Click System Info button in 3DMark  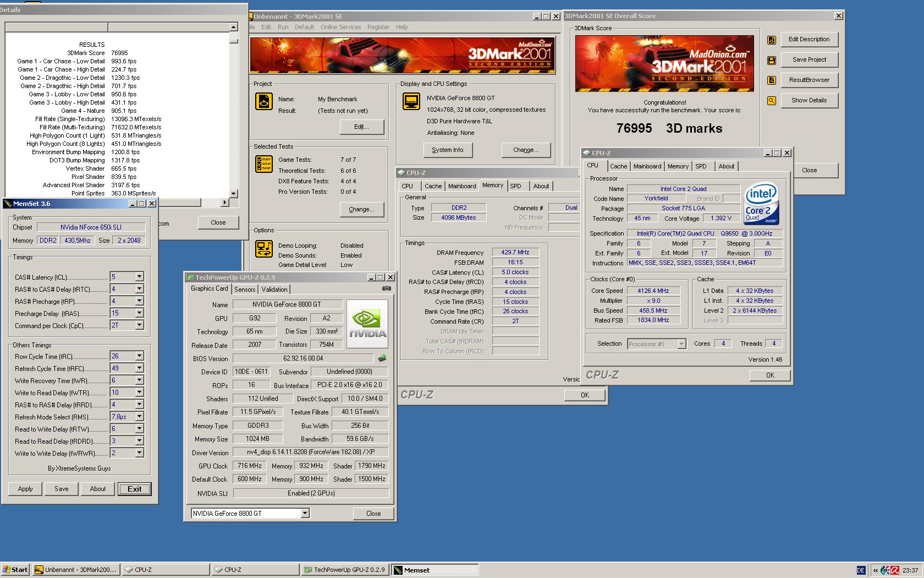pos(448,150)
